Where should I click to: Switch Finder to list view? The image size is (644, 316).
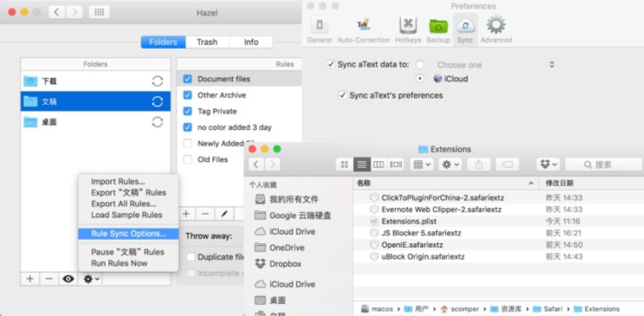coord(362,164)
